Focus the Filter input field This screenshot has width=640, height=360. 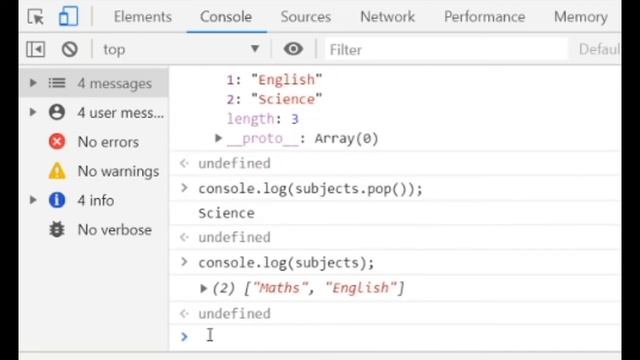(446, 49)
